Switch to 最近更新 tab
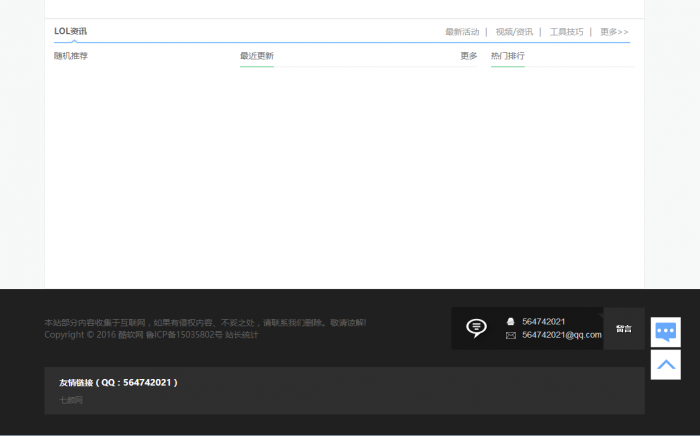 coord(257,56)
